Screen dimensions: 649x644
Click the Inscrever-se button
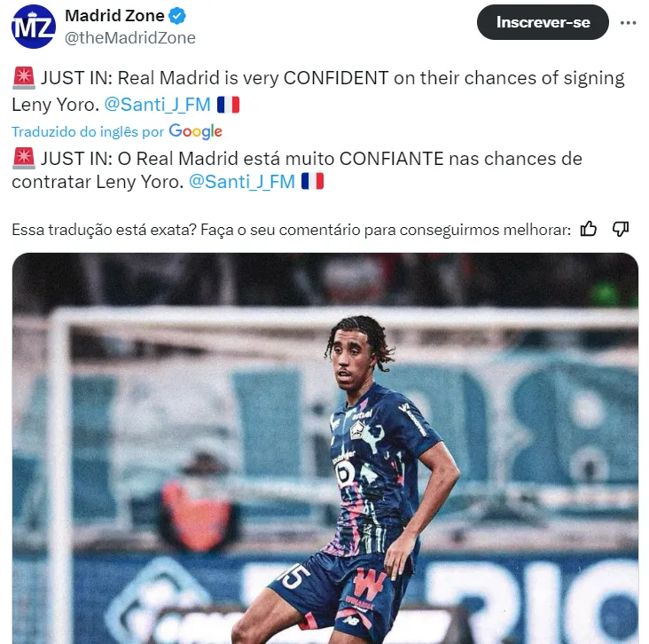pyautogui.click(x=543, y=22)
